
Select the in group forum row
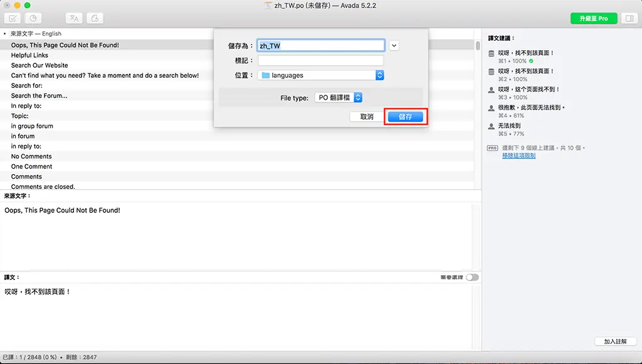[x=237, y=126]
